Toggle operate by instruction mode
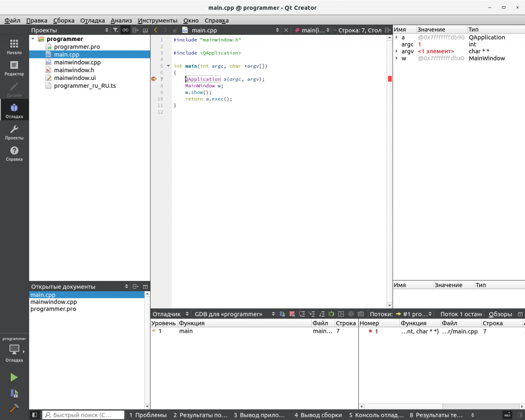The height and width of the screenshot is (420, 525). 341,314
